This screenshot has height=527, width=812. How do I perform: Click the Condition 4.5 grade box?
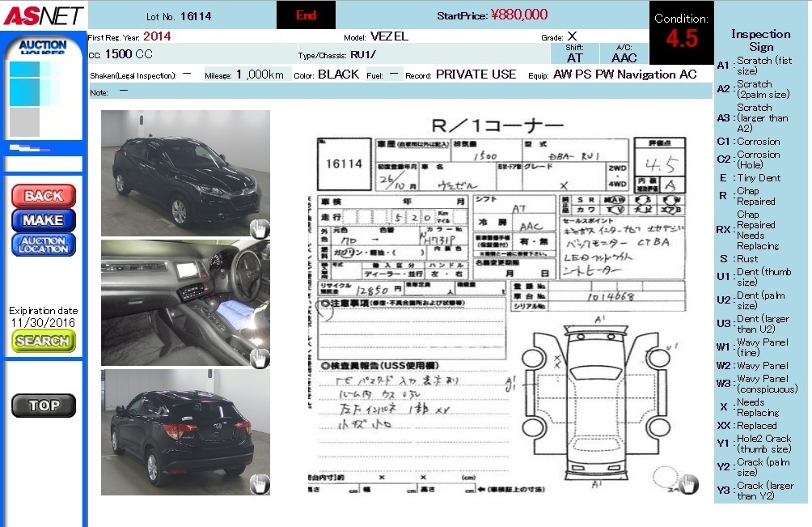[x=681, y=32]
